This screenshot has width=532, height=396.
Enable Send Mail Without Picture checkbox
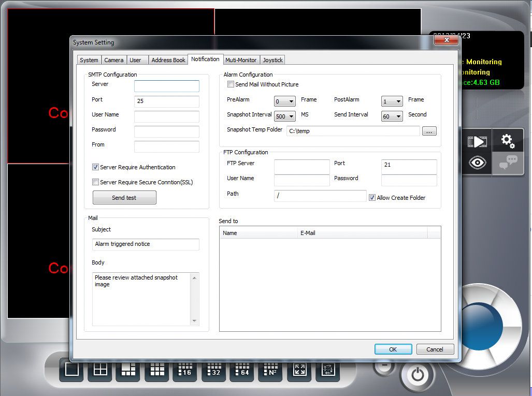[231, 84]
